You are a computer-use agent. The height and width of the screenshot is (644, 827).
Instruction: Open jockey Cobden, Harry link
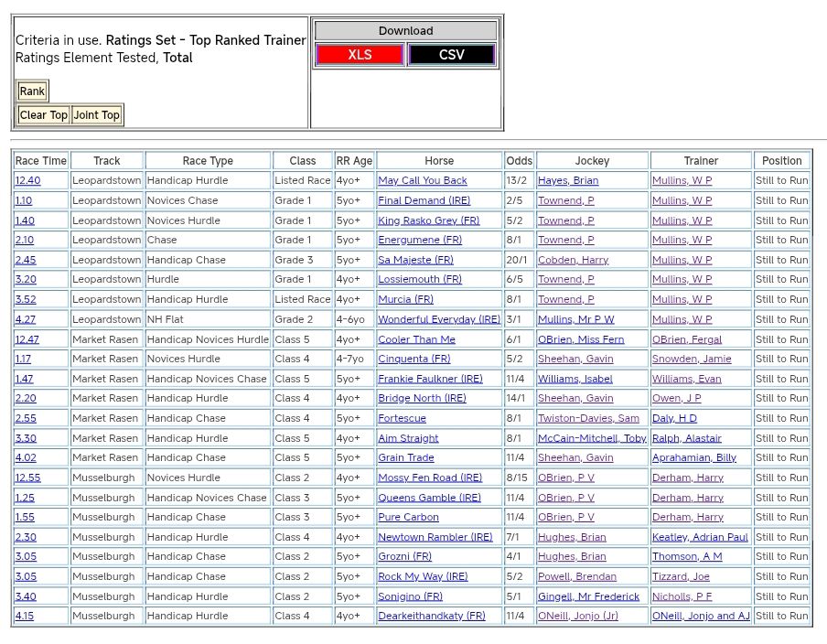click(573, 261)
